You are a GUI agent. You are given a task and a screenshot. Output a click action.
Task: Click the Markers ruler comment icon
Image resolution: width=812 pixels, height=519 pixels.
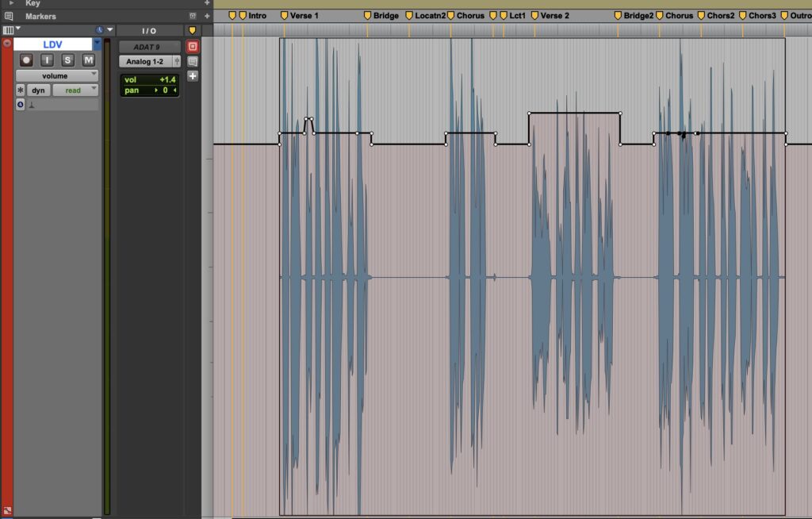[x=9, y=16]
